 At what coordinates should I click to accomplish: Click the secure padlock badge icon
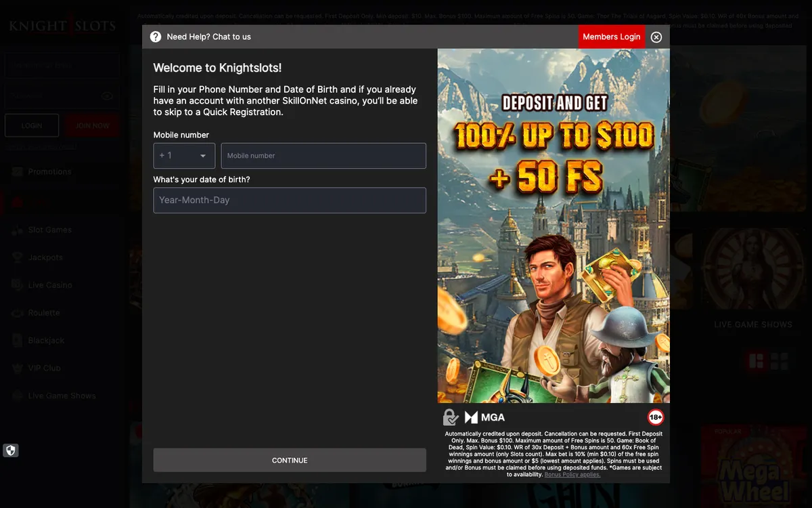tap(451, 417)
